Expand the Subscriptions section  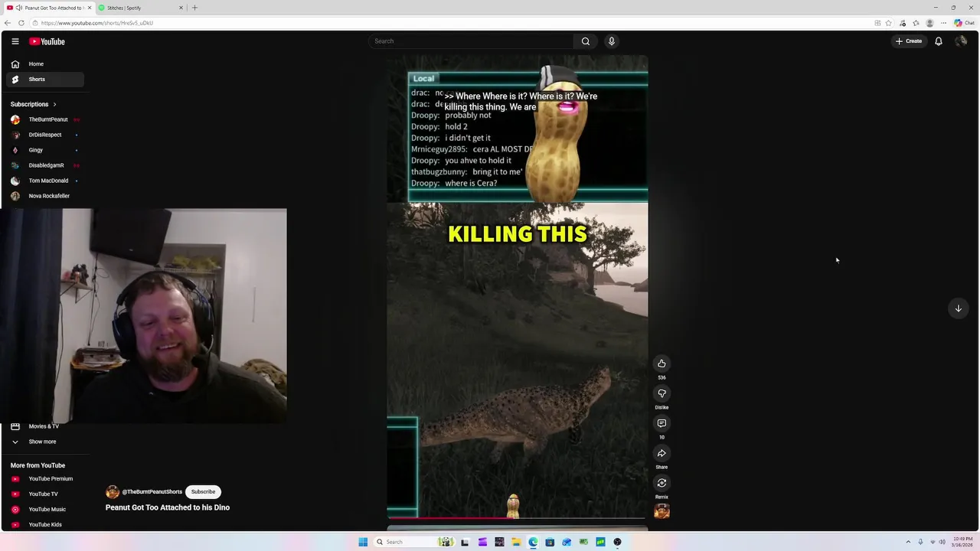(34, 104)
